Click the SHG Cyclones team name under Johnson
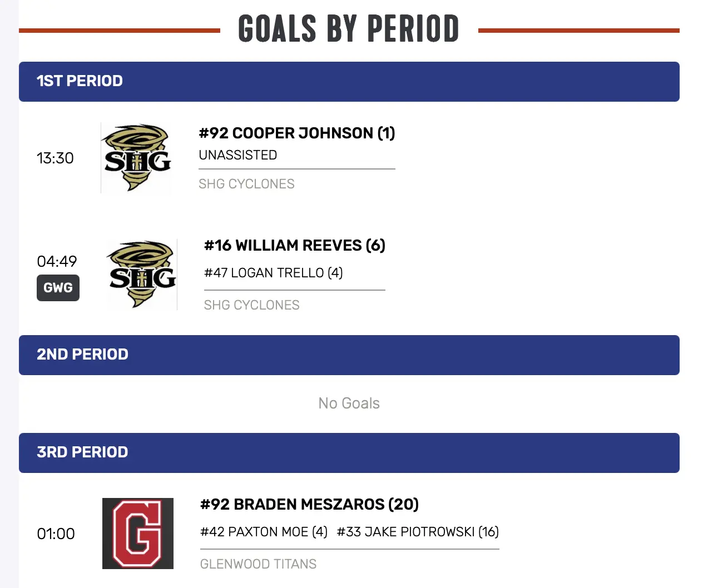Image resolution: width=703 pixels, height=588 pixels. [x=246, y=184]
